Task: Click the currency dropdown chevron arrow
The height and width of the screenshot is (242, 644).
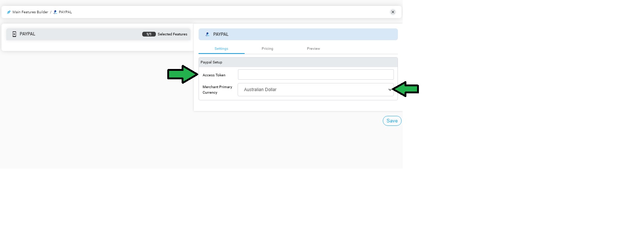Action: pos(390,90)
